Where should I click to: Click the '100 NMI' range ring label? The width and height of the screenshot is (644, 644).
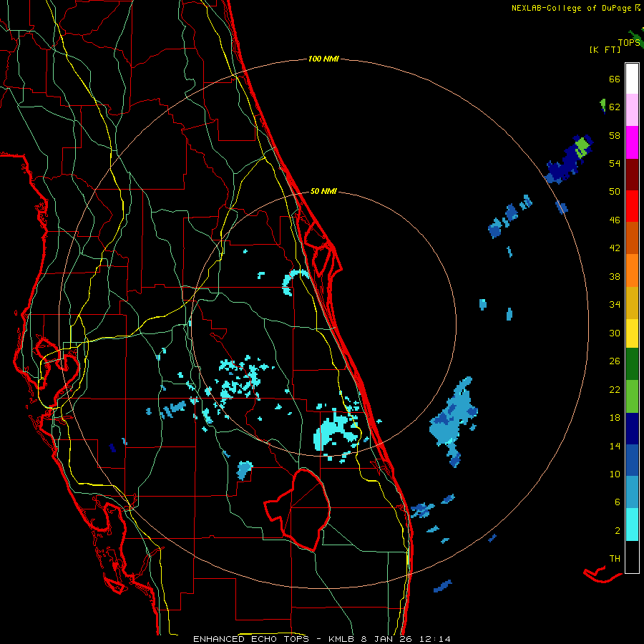tap(323, 59)
